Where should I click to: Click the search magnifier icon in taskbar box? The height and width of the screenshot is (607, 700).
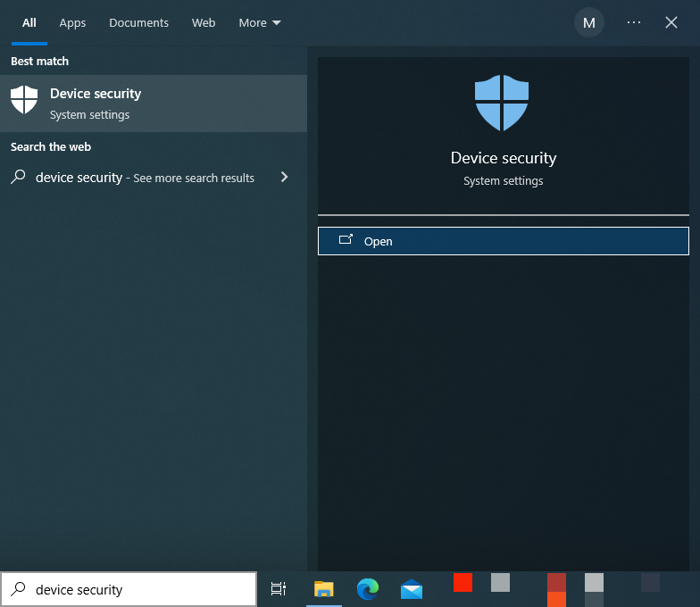18,589
